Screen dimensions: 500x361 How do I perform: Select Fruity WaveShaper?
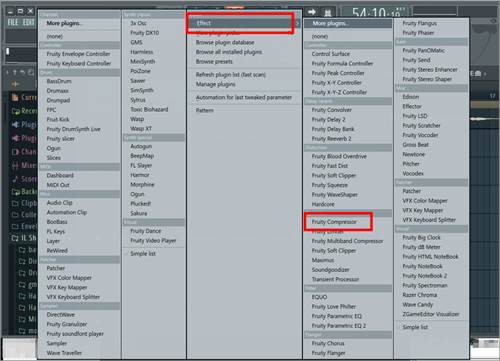[x=334, y=195]
